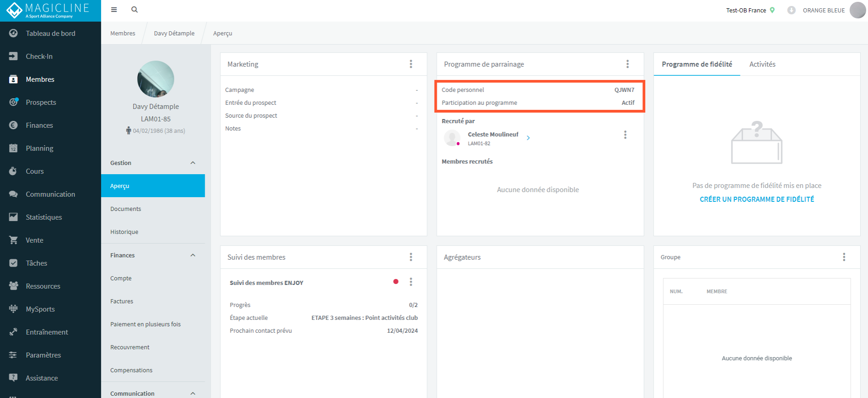Open Suivi des membres card menu
Image resolution: width=868 pixels, height=398 pixels.
pyautogui.click(x=411, y=257)
